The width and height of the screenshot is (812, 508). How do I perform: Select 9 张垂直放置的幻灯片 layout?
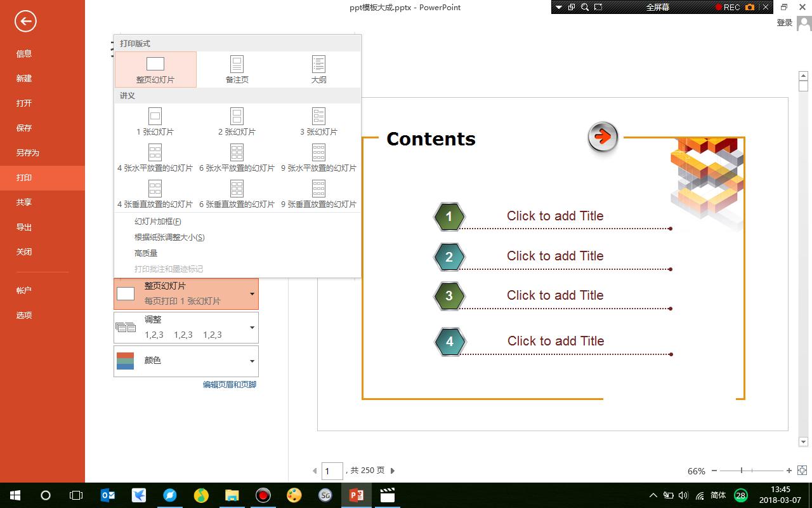pyautogui.click(x=318, y=193)
